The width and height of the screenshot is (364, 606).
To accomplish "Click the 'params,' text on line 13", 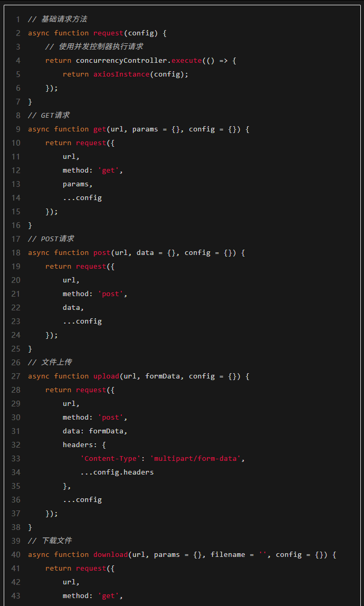I will tap(78, 184).
